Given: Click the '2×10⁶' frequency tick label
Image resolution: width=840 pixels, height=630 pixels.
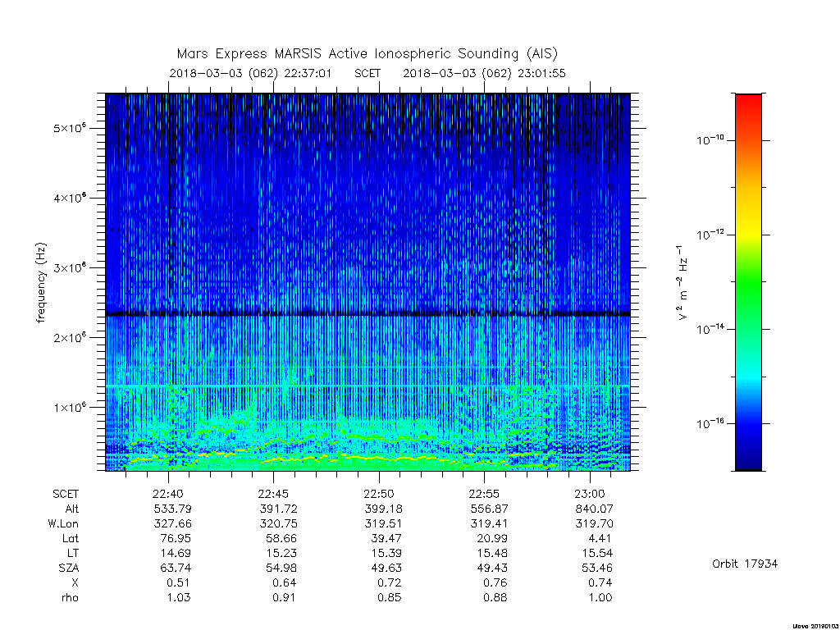Looking at the screenshot, I should [69, 337].
